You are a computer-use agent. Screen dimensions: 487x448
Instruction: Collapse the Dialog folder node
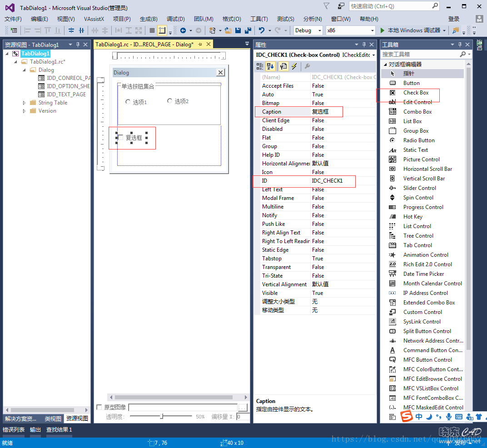coord(24,70)
